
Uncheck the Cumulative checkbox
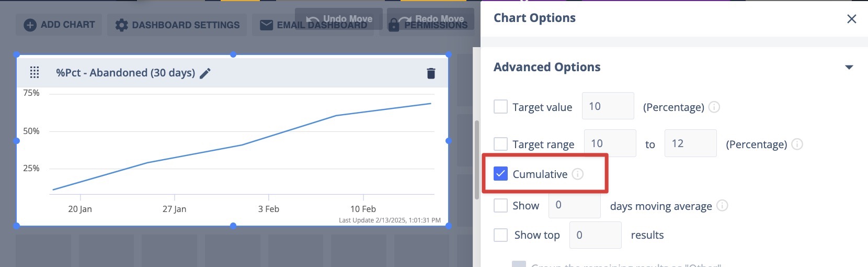pyautogui.click(x=500, y=174)
